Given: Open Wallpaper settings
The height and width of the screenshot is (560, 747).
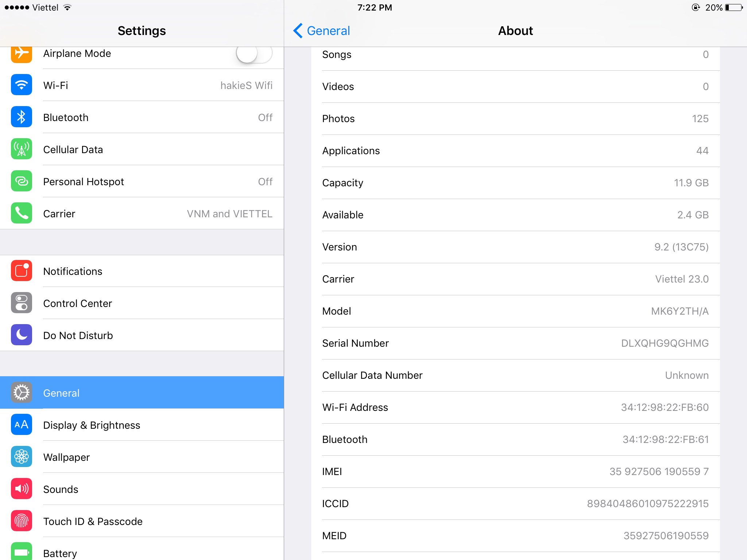Looking at the screenshot, I should click(x=142, y=457).
